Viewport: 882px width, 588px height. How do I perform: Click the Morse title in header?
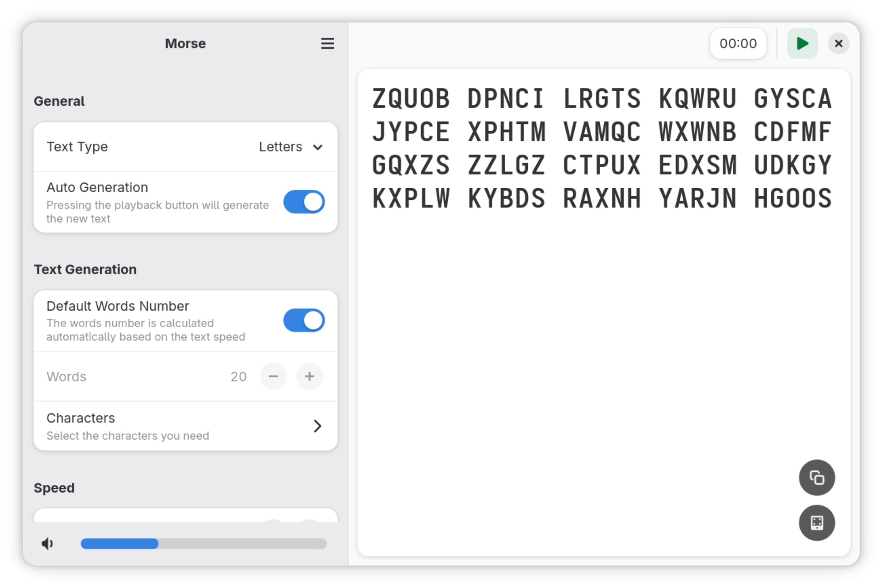pos(185,43)
